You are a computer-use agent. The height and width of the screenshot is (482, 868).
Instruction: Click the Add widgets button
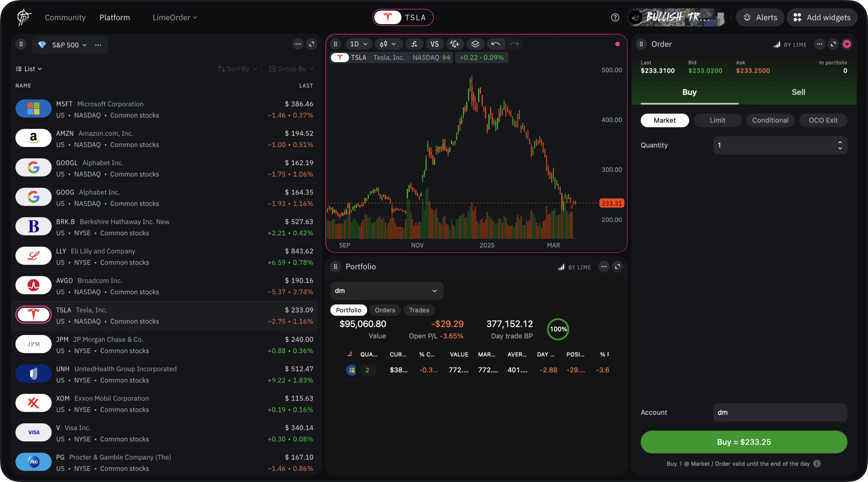[822, 17]
